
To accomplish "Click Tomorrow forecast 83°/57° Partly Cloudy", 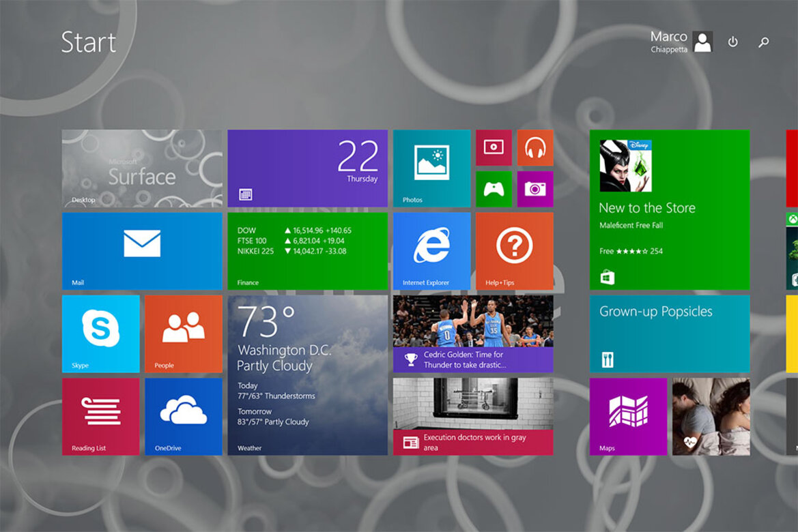I will coord(273,417).
